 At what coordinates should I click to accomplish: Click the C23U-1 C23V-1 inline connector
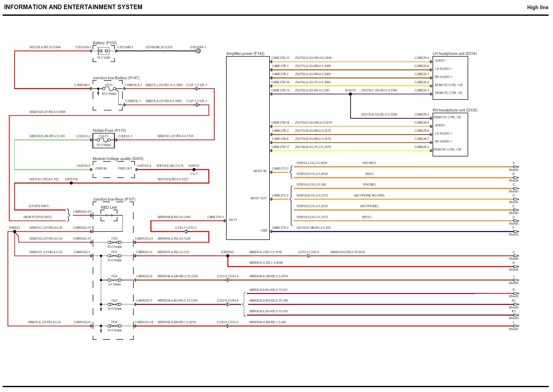pos(186,232)
